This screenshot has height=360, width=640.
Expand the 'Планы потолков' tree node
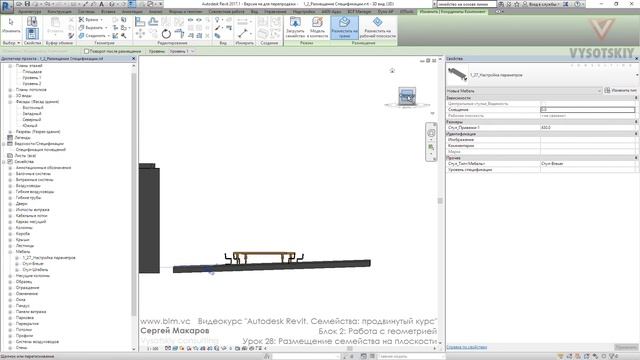click(10, 89)
